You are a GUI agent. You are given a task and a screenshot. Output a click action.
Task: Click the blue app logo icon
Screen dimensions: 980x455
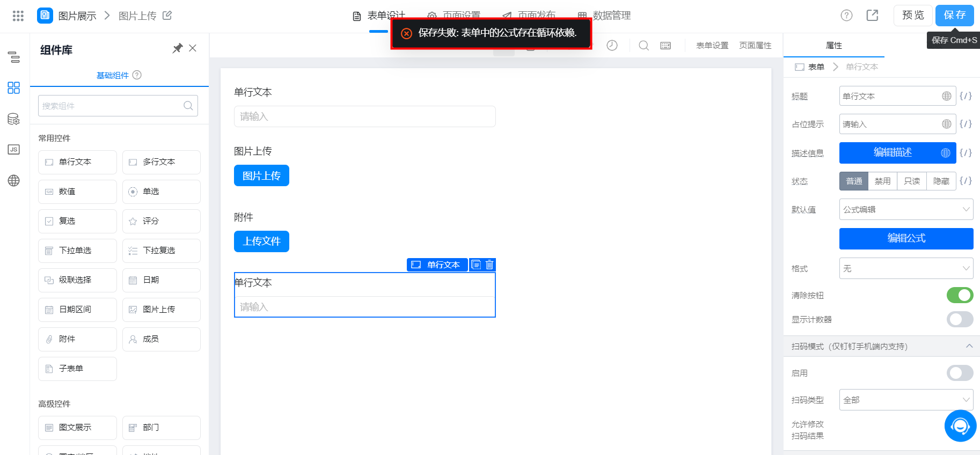click(x=45, y=16)
